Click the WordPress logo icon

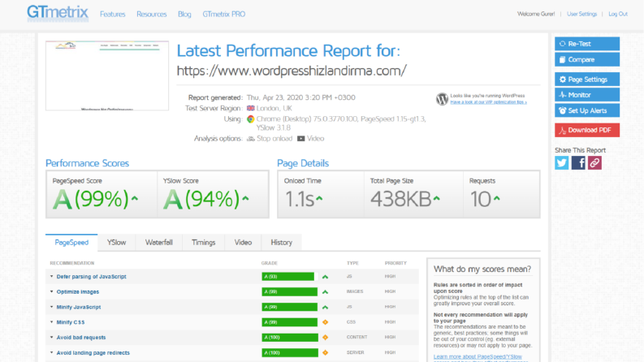click(x=442, y=99)
